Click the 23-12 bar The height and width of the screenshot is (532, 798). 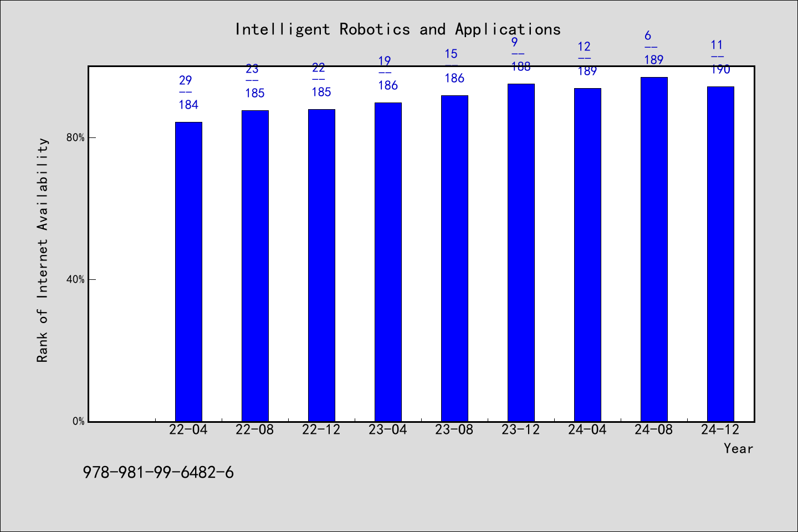pyautogui.click(x=521, y=253)
